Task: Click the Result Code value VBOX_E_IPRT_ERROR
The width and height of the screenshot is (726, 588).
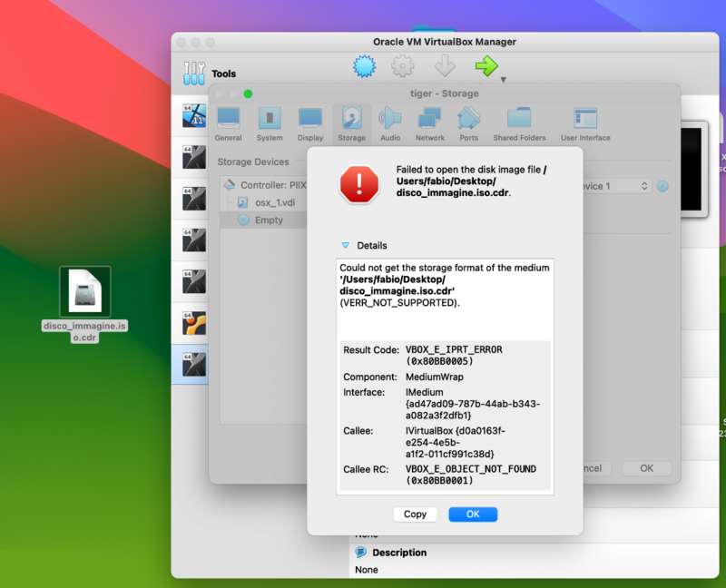Action: click(x=455, y=355)
